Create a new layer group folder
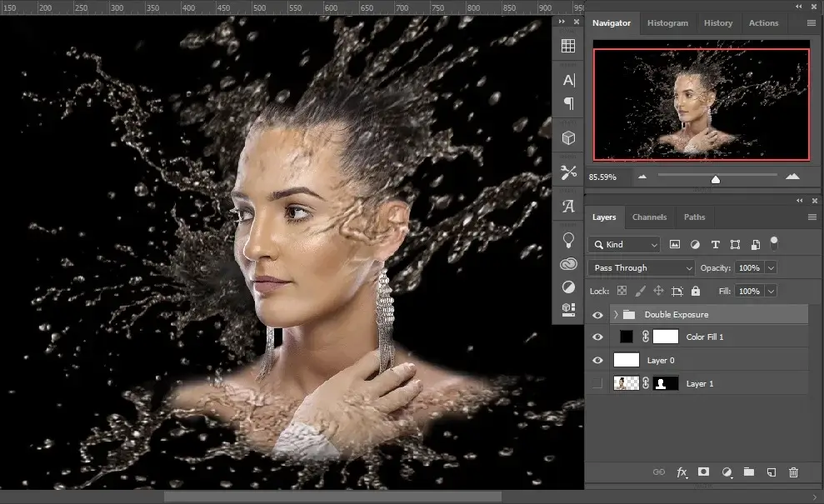 point(748,472)
